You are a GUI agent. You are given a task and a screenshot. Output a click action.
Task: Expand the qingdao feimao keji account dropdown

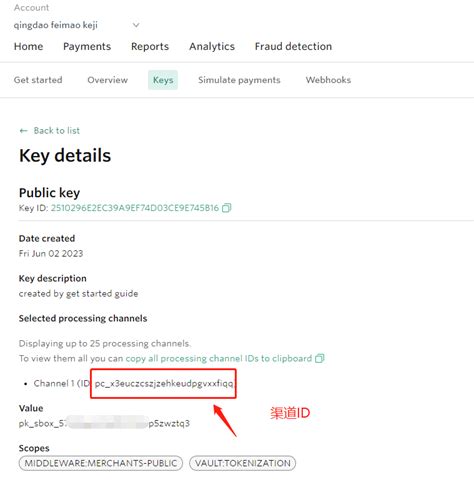click(136, 25)
